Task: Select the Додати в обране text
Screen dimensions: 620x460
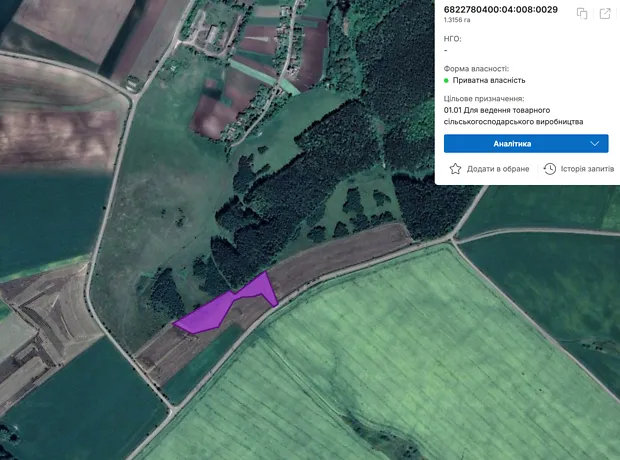Action: point(498,169)
